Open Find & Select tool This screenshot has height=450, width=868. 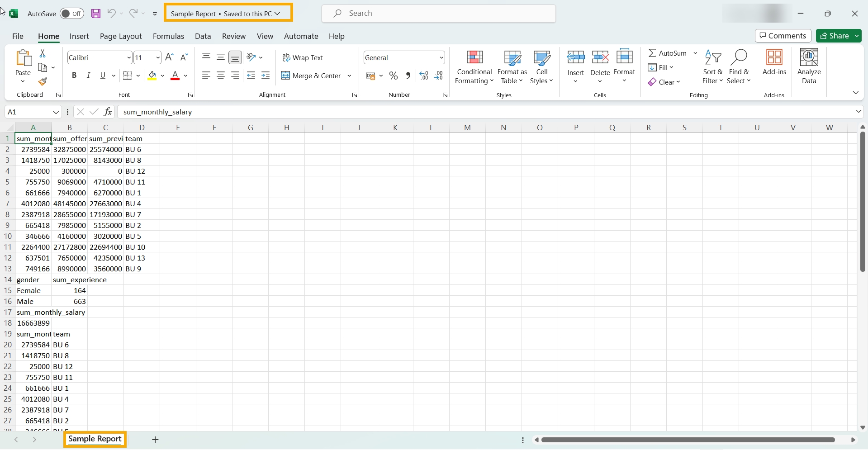pos(739,67)
